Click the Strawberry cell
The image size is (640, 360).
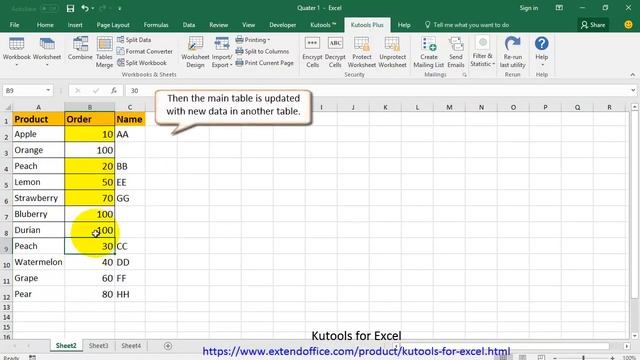click(38, 198)
